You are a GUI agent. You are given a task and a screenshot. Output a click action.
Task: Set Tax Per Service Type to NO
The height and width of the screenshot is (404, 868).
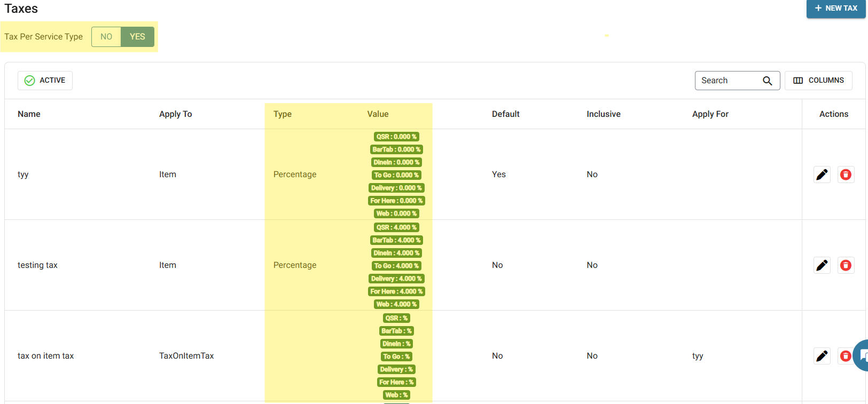pos(106,37)
